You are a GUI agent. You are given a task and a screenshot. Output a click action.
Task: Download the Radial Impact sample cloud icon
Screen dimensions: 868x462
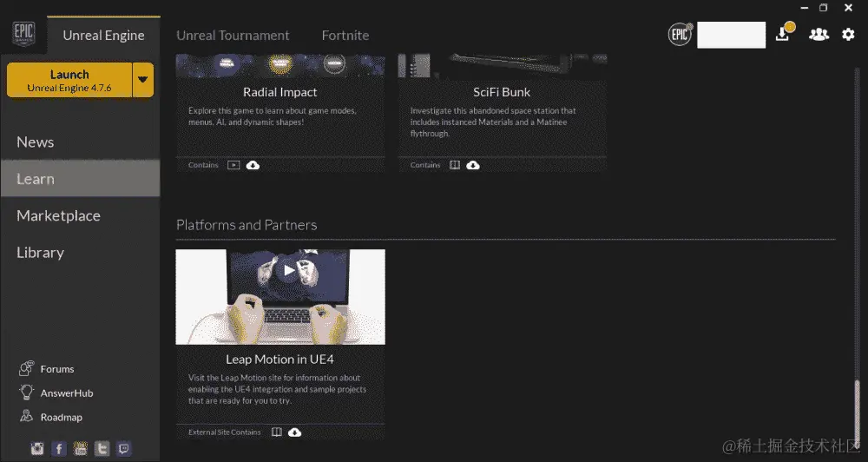click(253, 165)
